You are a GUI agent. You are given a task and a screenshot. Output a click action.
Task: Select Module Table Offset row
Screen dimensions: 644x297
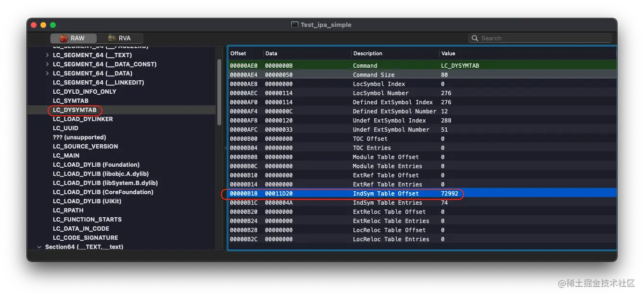coord(422,157)
